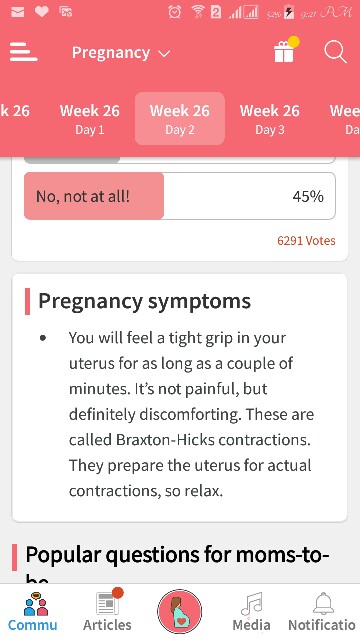Tap the 6291 Votes link
The width and height of the screenshot is (360, 640).
(x=306, y=241)
